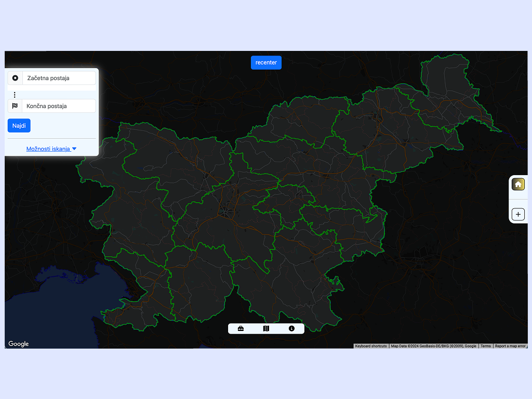This screenshot has width=532, height=399.
Task: Focus the Končna postaja input field
Action: click(59, 106)
